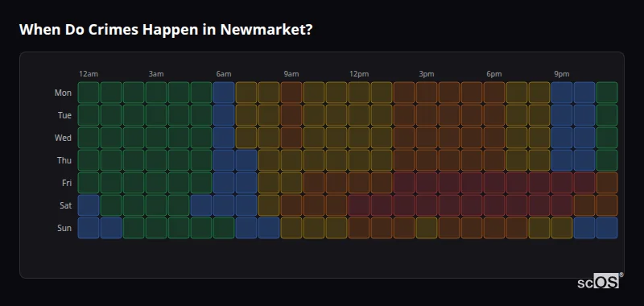Select the Saturday 9am orange cell
Viewport: 644px width, 306px height.
[291, 205]
